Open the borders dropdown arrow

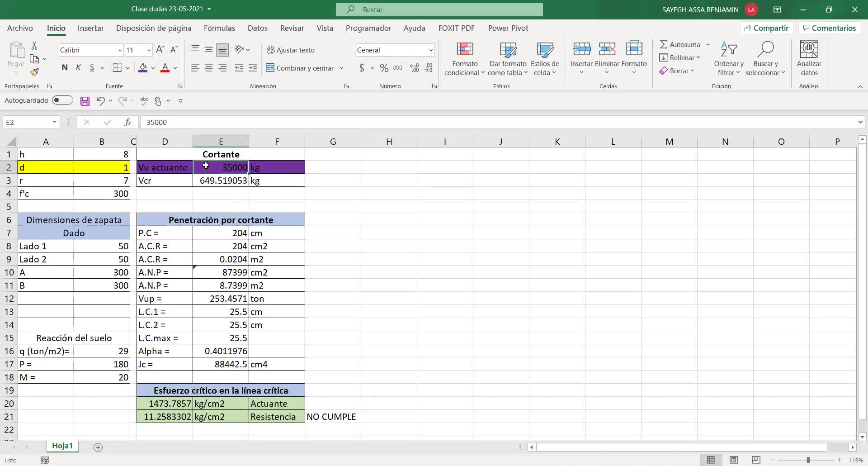tap(127, 68)
